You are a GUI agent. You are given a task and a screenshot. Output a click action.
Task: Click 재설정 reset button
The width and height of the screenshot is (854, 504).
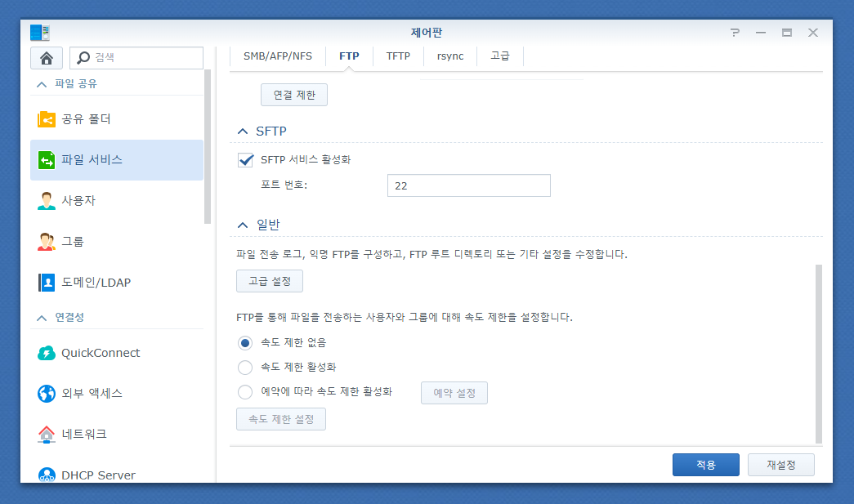[781, 465]
